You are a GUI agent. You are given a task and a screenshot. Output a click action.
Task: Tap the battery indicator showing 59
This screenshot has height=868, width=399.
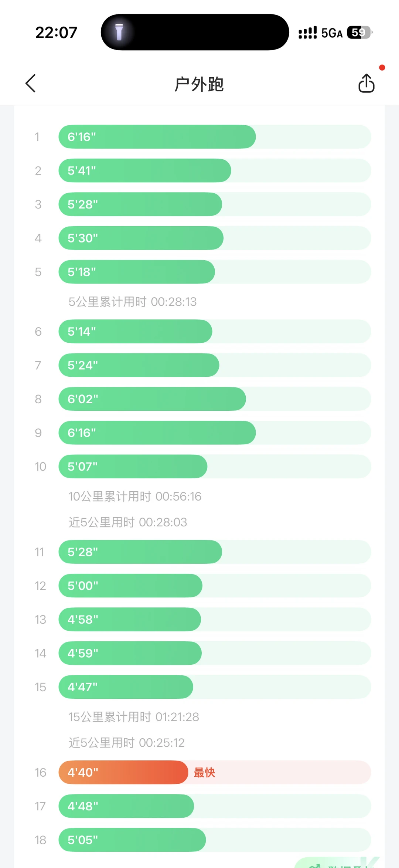359,33
